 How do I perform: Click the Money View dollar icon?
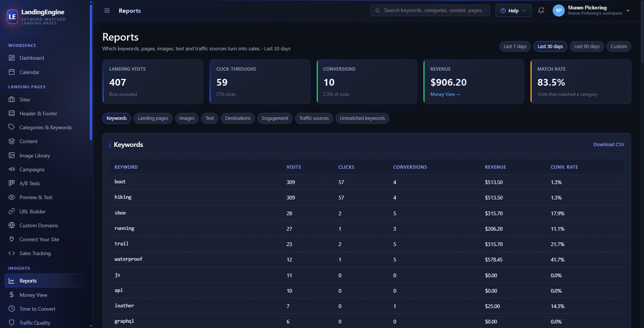pyautogui.click(x=12, y=295)
